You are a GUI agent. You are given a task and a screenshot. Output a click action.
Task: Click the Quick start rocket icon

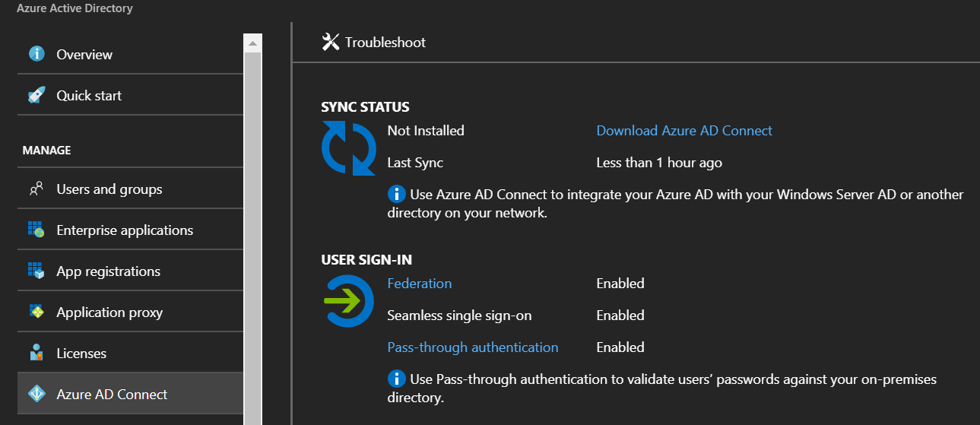[36, 95]
